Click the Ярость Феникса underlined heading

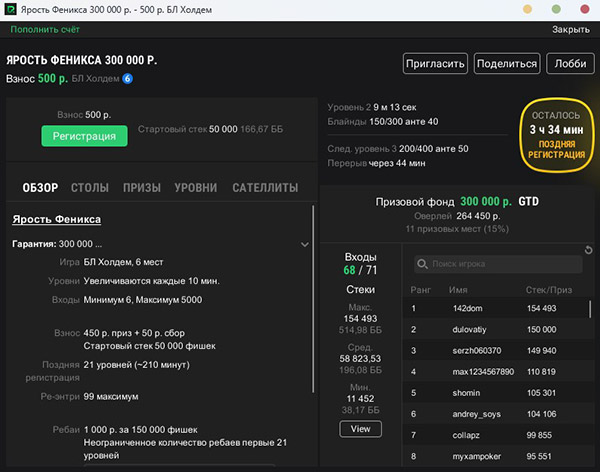[x=57, y=219]
